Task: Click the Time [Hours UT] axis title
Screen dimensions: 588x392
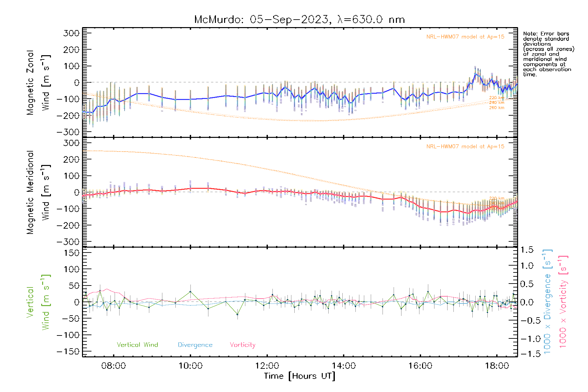Action: coord(299,376)
